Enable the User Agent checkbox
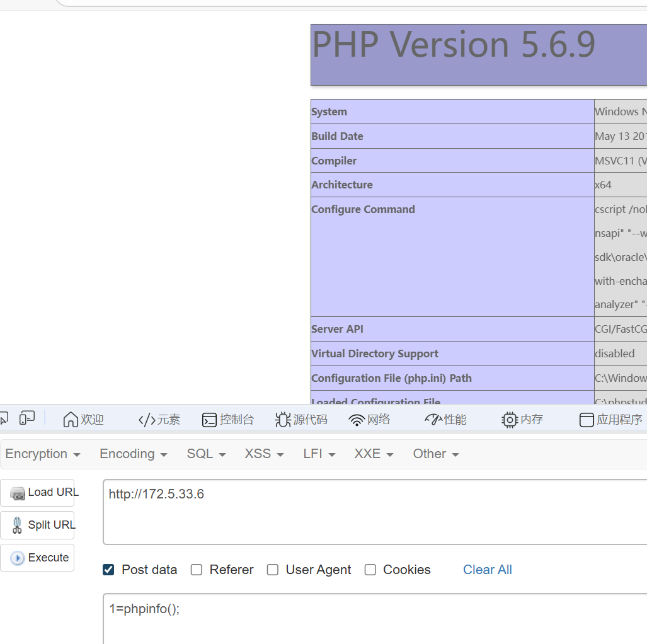 273,570
